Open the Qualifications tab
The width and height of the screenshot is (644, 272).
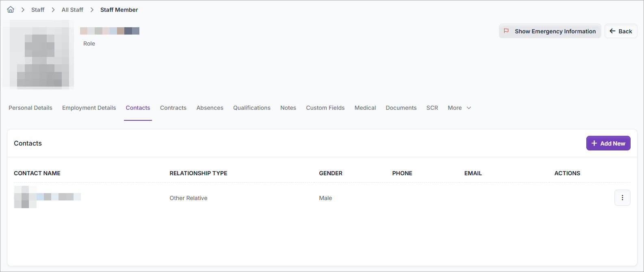coord(252,108)
